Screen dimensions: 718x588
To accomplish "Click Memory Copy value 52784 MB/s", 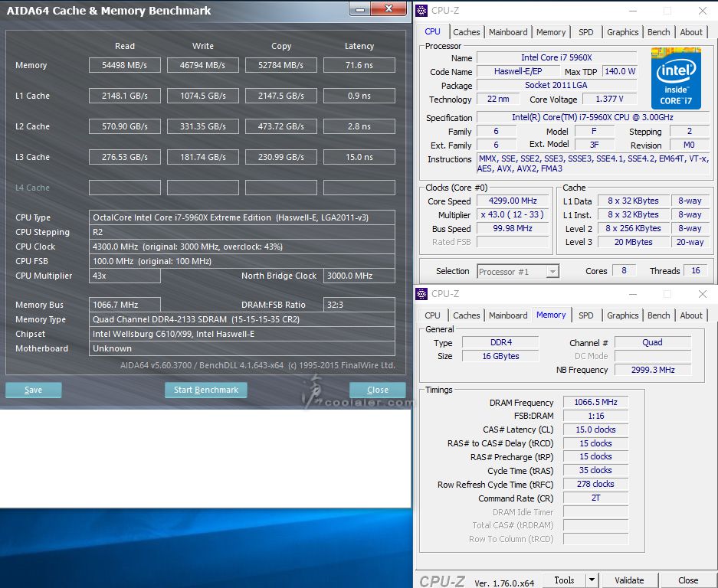I will click(x=280, y=65).
